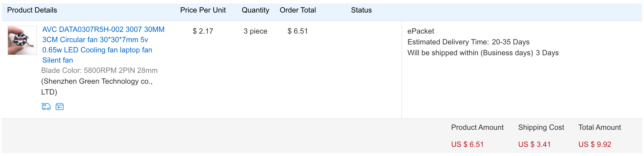Click the ePacket shipping method text

(x=421, y=31)
